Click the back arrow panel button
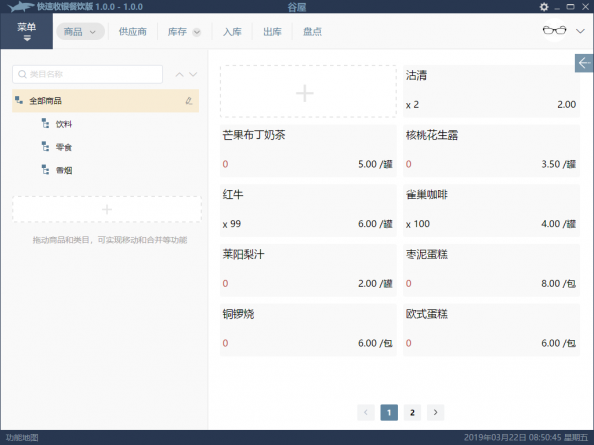The image size is (594, 445). (584, 62)
